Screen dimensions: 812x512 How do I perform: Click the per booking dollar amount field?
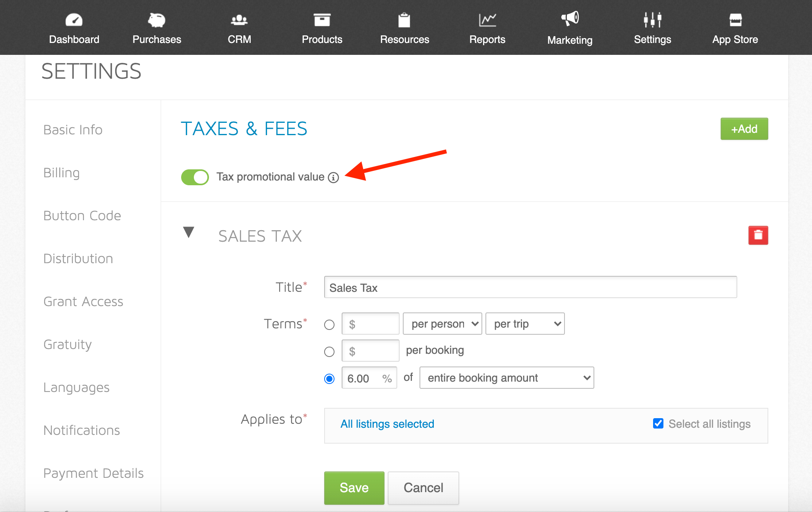tap(370, 351)
